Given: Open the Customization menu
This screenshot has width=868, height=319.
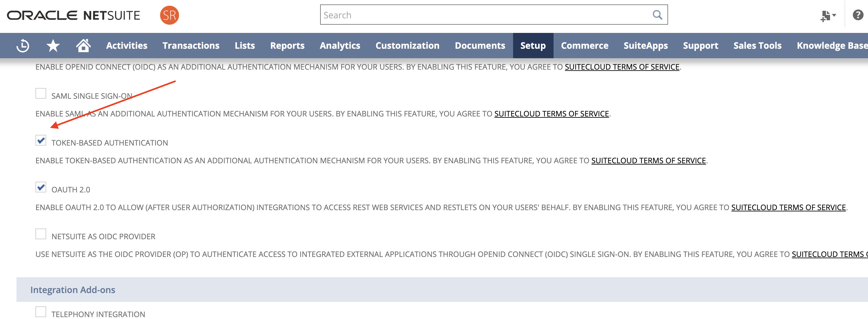Looking at the screenshot, I should click(x=407, y=46).
